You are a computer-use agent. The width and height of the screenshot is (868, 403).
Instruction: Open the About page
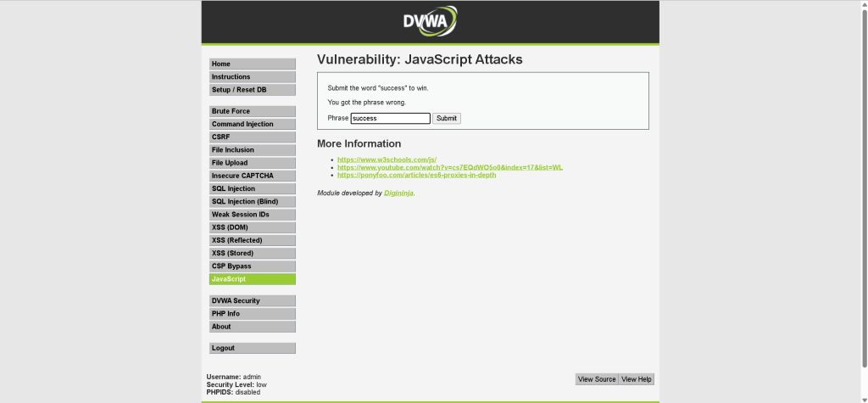[253, 327]
